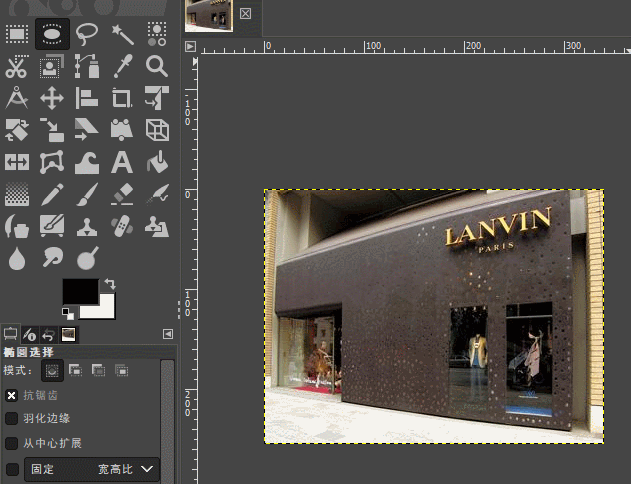This screenshot has width=631, height=484.
Task: Select the Scale tool
Action: click(52, 130)
